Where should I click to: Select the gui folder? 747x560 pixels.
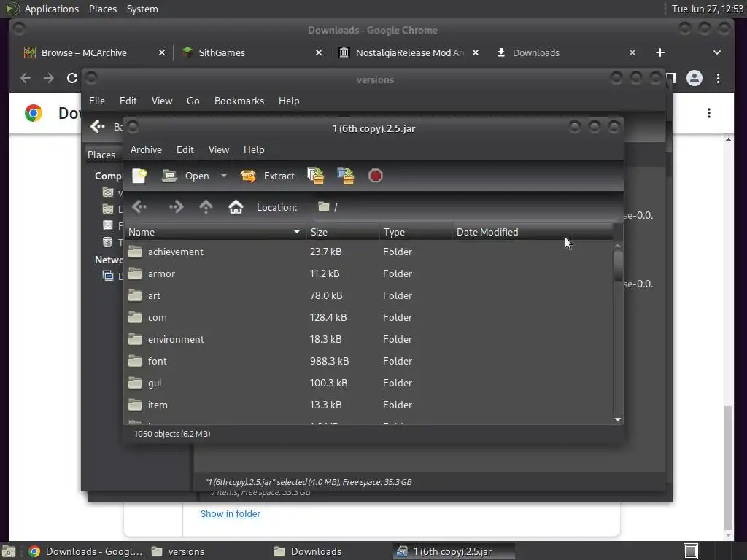pyautogui.click(x=368, y=383)
